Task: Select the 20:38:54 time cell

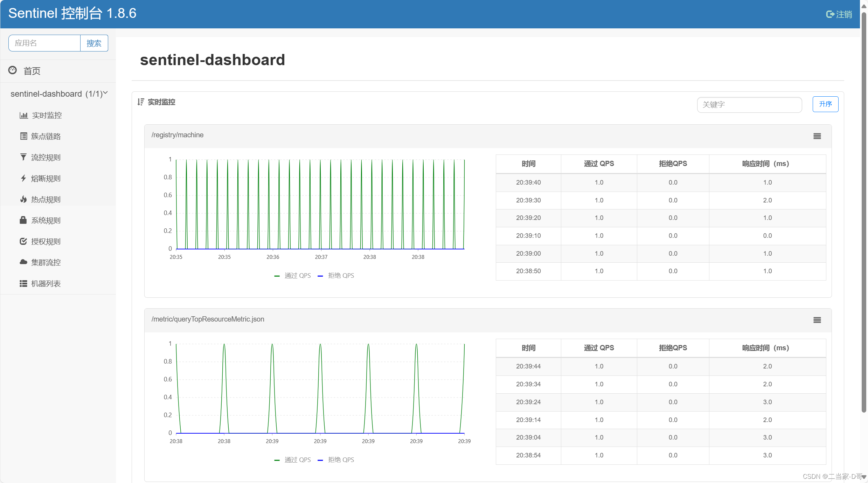Action: 528,455
